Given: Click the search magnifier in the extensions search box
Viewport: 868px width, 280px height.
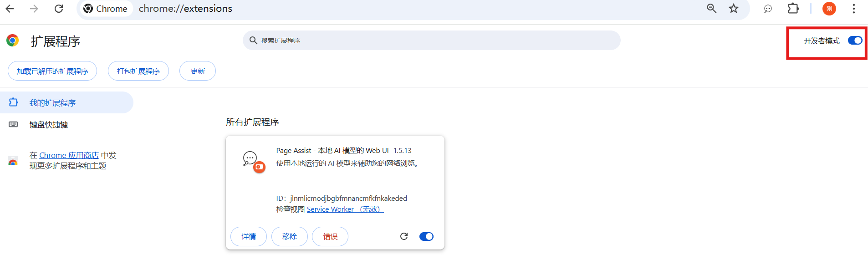Looking at the screenshot, I should (253, 41).
